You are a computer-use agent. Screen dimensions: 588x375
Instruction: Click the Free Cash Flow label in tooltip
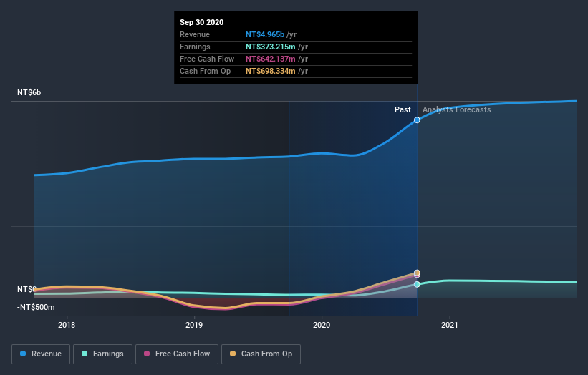click(x=207, y=59)
